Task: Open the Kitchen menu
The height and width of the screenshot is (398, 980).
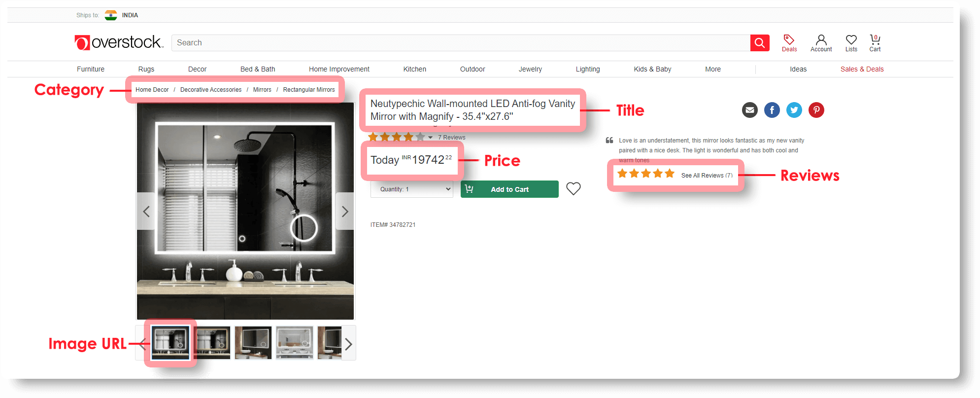Action: (415, 69)
